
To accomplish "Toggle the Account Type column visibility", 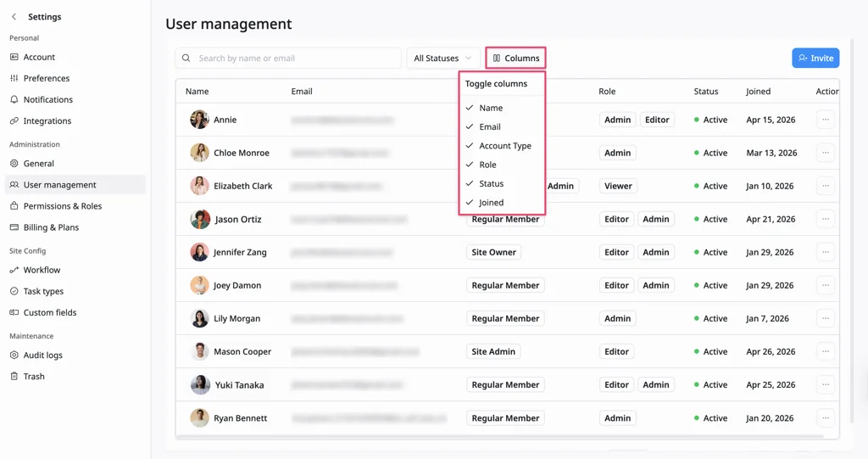I will coord(502,146).
